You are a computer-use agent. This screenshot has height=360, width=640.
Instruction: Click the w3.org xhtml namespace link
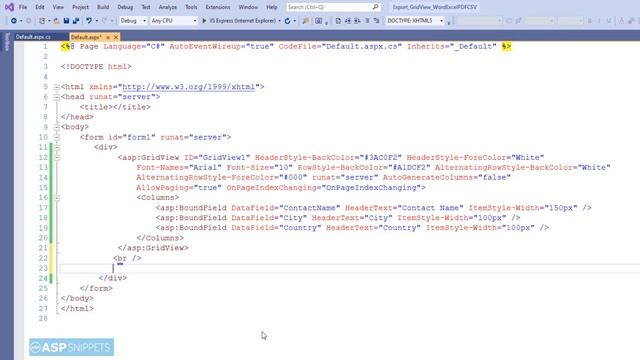tap(188, 87)
